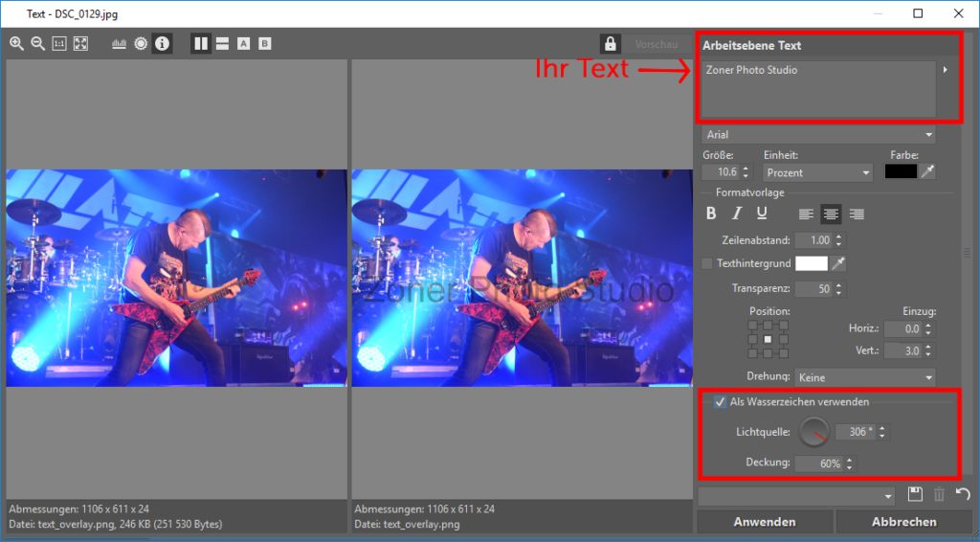Image resolution: width=980 pixels, height=542 pixels.
Task: Toggle the preview lock icon
Action: click(610, 44)
